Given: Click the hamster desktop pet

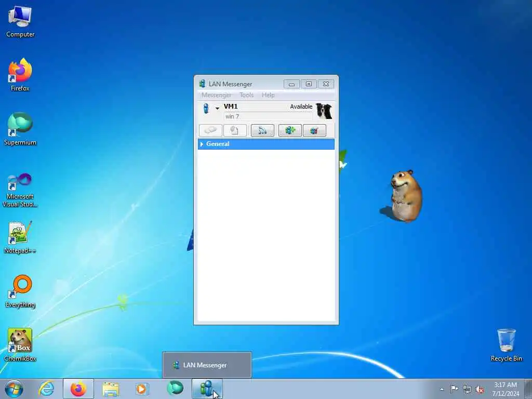Looking at the screenshot, I should 405,196.
